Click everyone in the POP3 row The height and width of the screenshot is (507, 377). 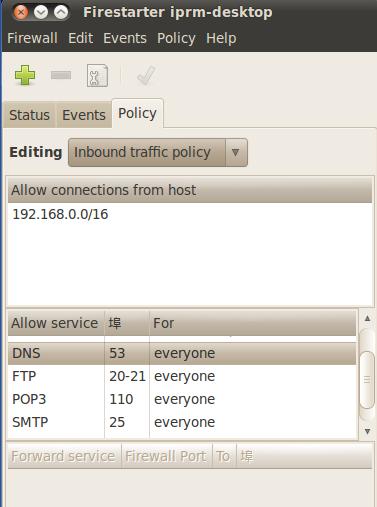[184, 400]
